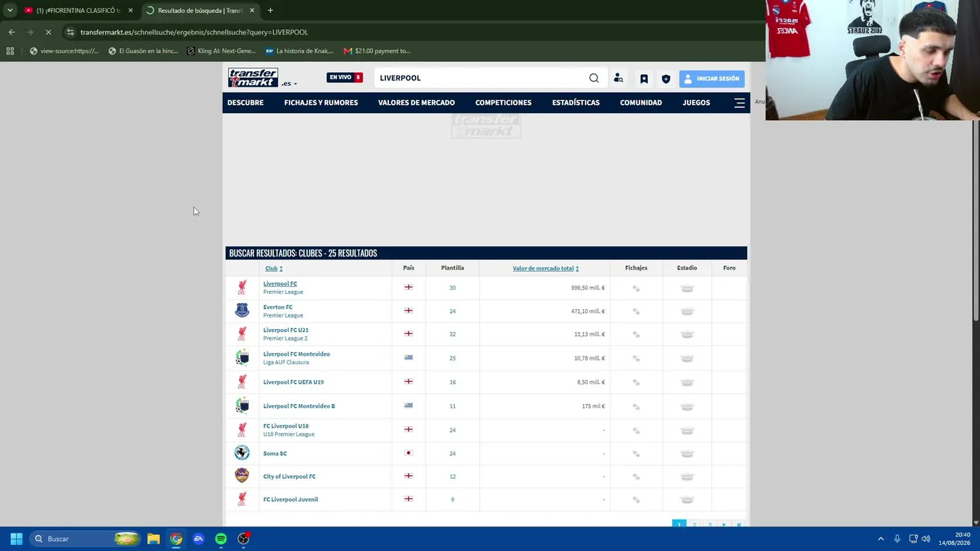Image resolution: width=980 pixels, height=551 pixels.
Task: Open the Everton FC club link
Action: tap(278, 307)
